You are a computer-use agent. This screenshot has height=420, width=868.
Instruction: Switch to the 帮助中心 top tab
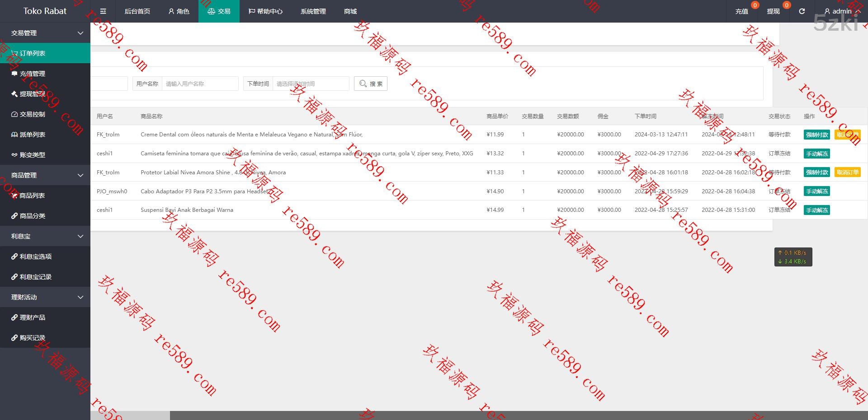(x=265, y=11)
